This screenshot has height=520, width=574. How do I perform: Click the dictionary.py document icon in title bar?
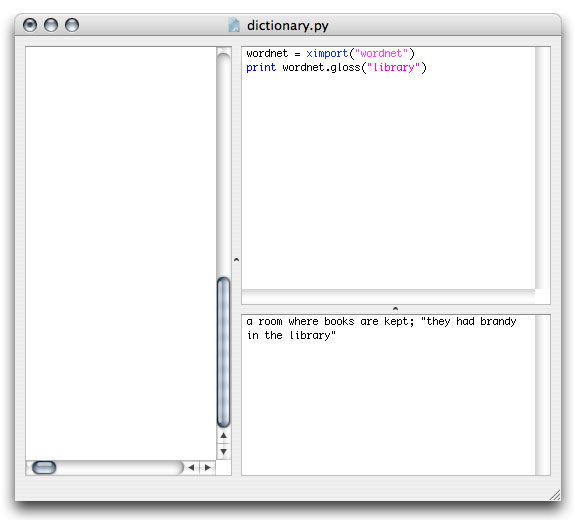[x=234, y=25]
